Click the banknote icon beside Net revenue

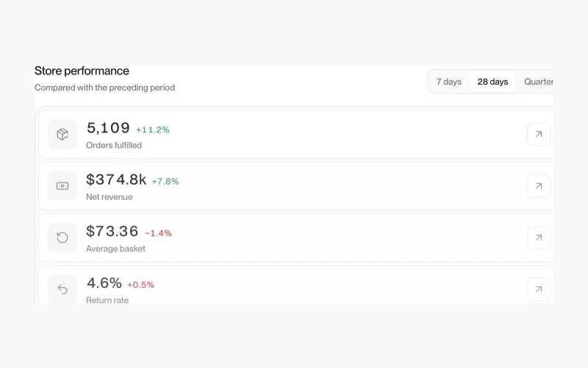62,186
